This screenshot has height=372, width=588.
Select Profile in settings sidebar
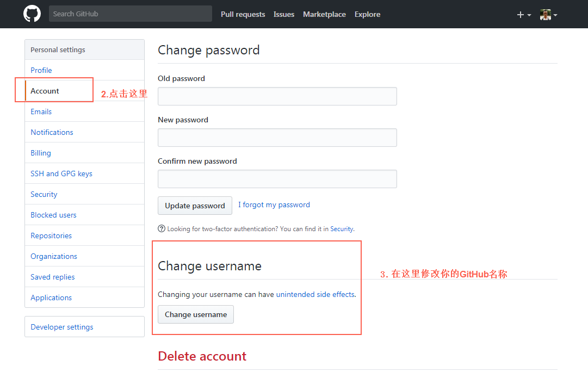pyautogui.click(x=84, y=70)
